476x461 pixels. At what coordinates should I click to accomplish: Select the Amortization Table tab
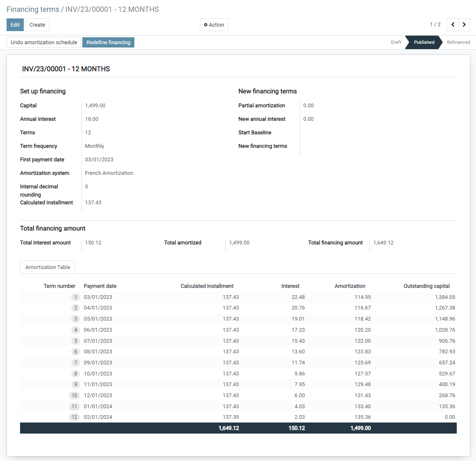coord(48,267)
